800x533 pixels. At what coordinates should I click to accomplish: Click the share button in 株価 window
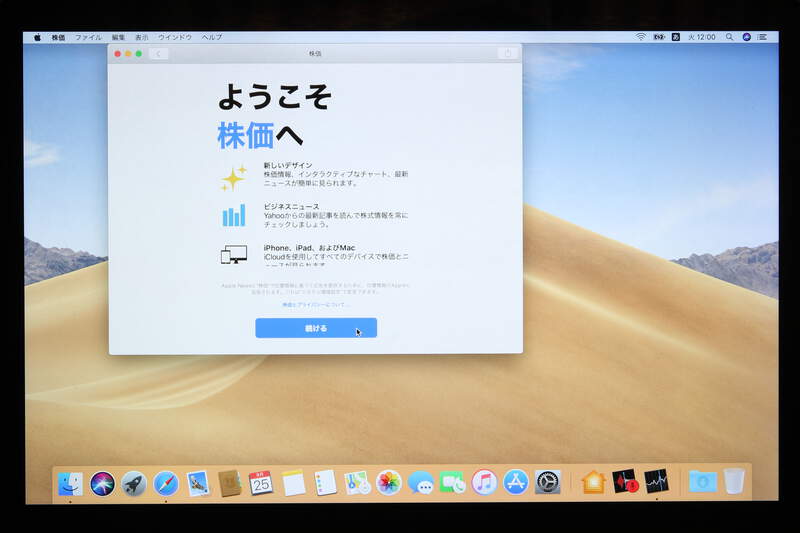[x=507, y=53]
